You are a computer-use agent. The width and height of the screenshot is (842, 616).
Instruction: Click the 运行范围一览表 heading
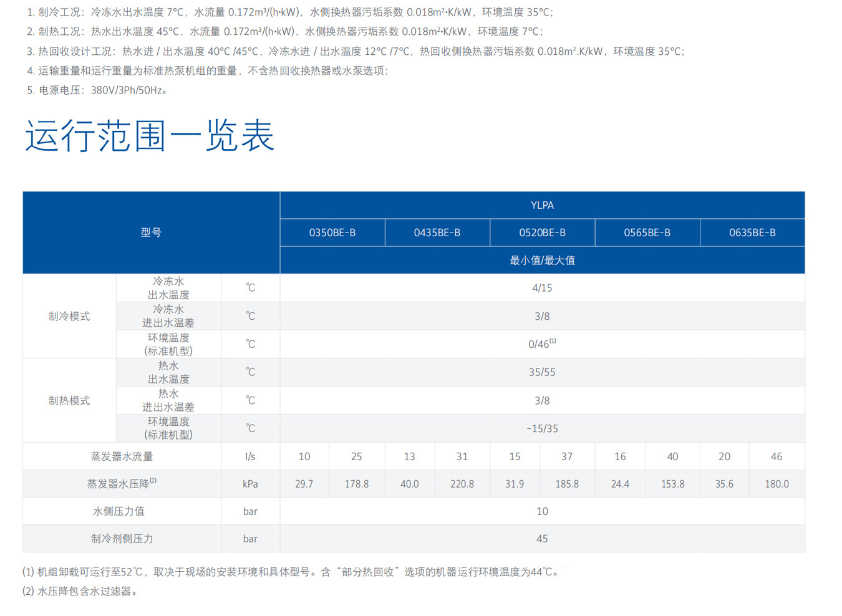pyautogui.click(x=150, y=136)
